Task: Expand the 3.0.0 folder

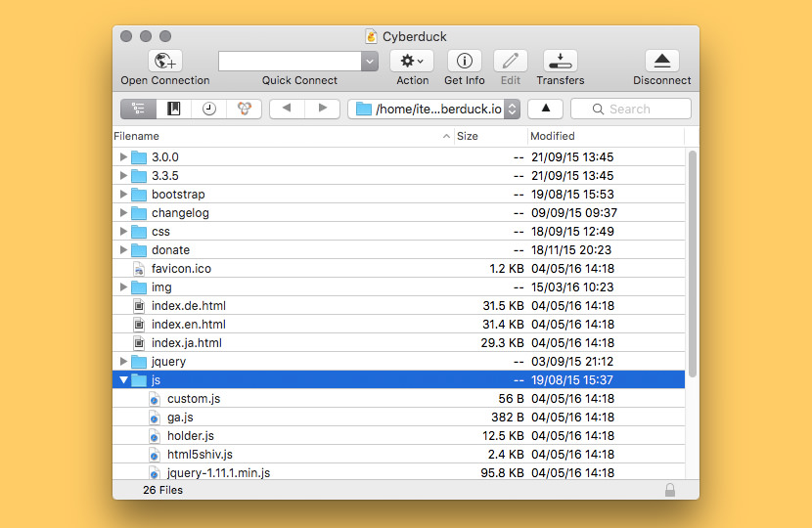Action: coord(123,156)
